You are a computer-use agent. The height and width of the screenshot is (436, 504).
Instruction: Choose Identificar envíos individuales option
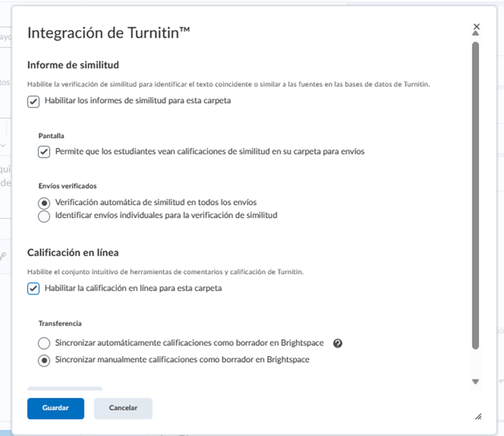pos(44,216)
